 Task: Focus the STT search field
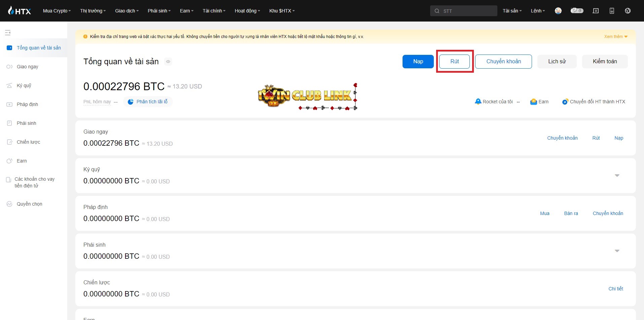coord(463,11)
